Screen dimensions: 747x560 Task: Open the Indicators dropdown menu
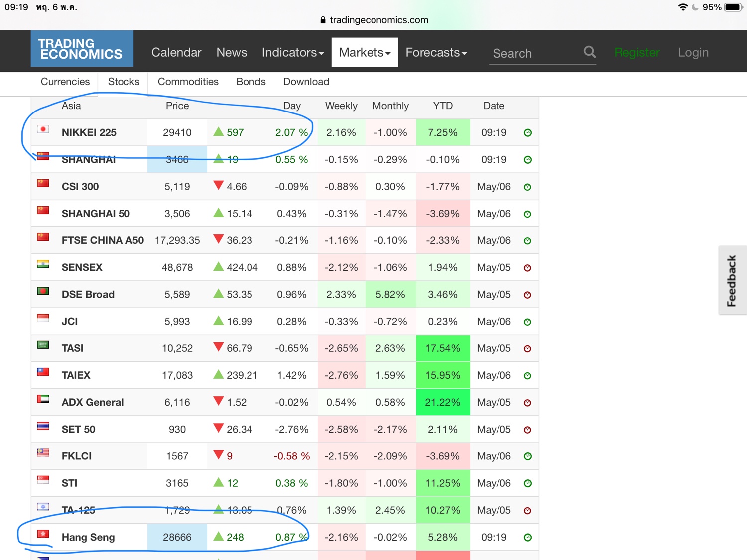click(x=293, y=52)
